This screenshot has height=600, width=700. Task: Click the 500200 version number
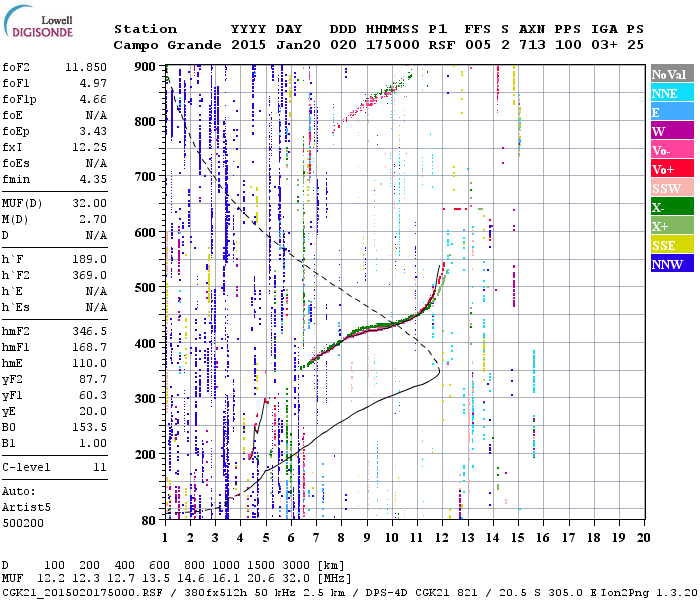click(x=23, y=523)
